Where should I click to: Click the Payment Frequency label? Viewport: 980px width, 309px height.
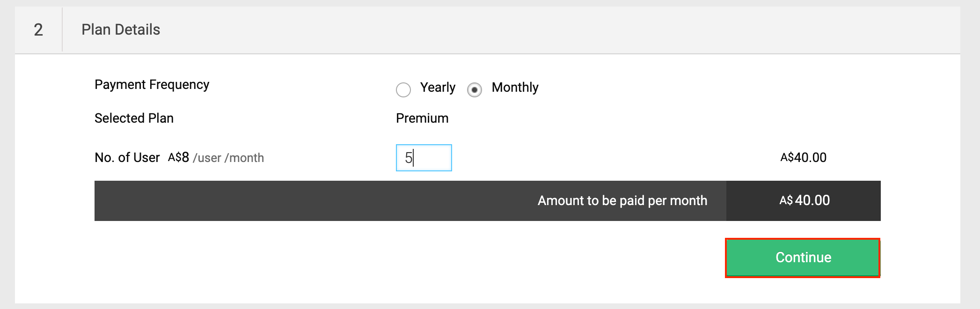click(152, 85)
